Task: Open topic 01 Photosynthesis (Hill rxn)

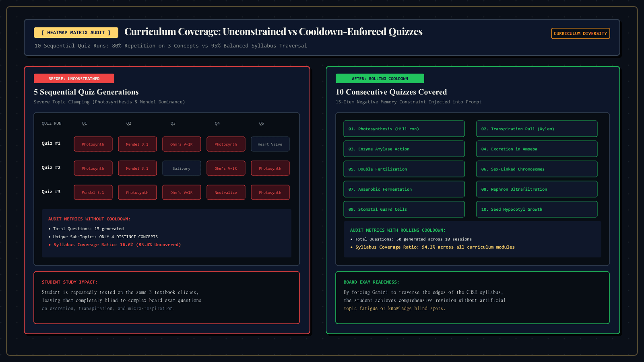Action: [x=404, y=129]
